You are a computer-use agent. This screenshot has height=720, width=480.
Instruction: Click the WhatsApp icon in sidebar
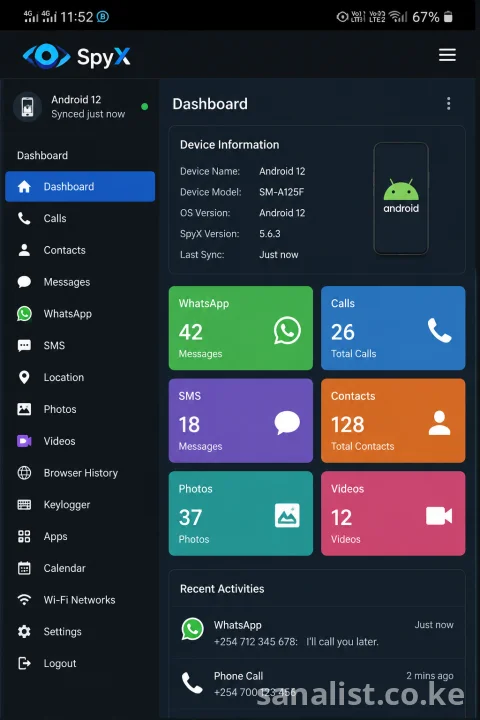24,314
